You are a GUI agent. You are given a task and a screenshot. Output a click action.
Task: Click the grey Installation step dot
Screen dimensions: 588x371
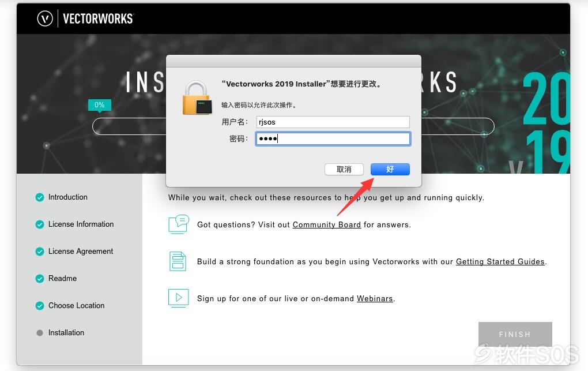(x=40, y=333)
